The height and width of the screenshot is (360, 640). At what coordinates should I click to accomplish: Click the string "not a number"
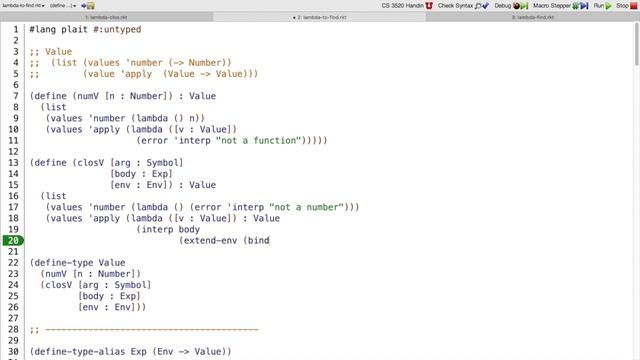306,207
